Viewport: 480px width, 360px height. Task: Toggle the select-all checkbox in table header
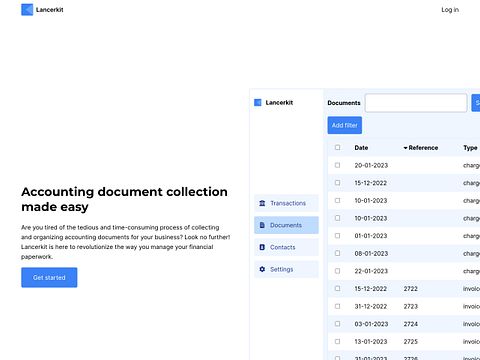point(337,147)
